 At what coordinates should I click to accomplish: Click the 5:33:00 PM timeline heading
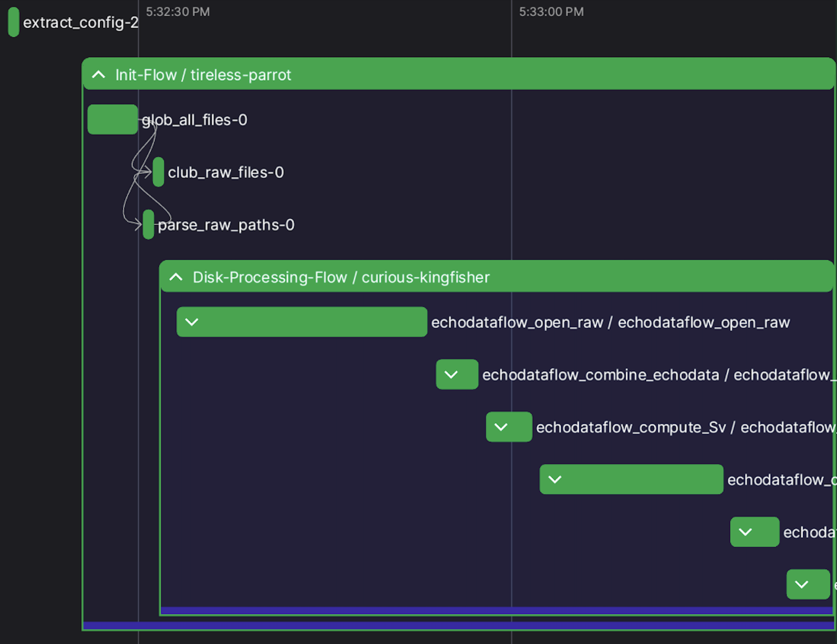tap(551, 11)
